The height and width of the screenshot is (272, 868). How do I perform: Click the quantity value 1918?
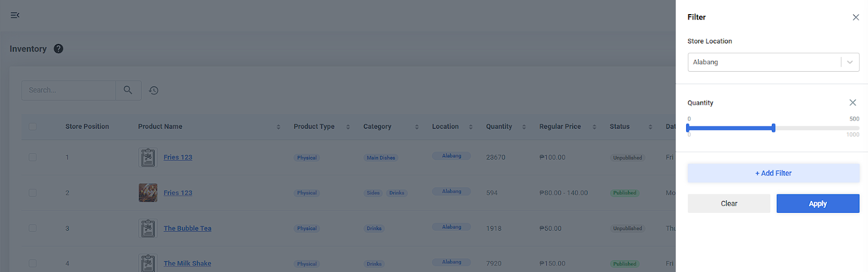pos(494,229)
